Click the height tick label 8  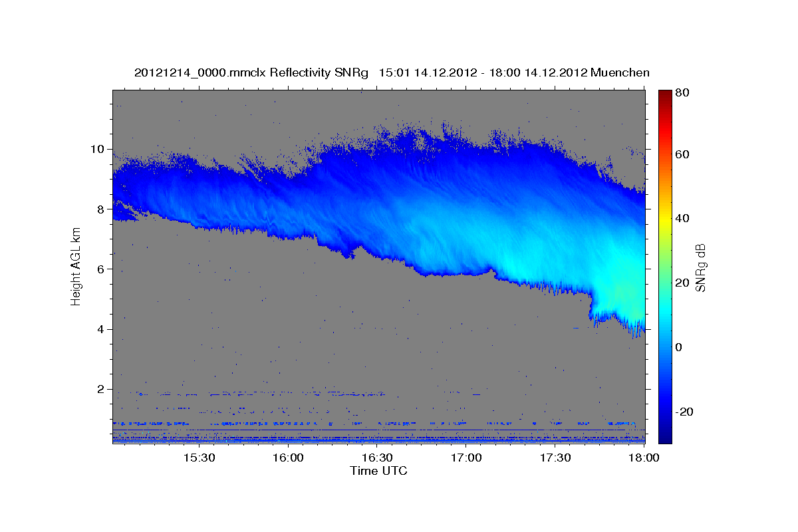pyautogui.click(x=102, y=209)
